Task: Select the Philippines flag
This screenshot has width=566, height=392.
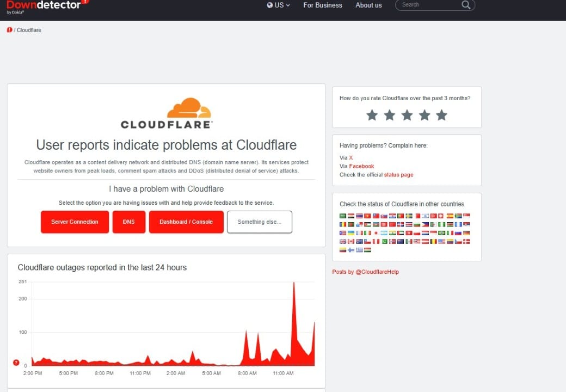Action: pyautogui.click(x=425, y=224)
